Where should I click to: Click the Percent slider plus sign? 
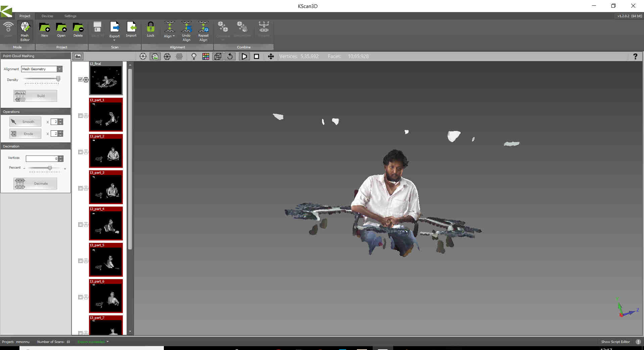65,169
